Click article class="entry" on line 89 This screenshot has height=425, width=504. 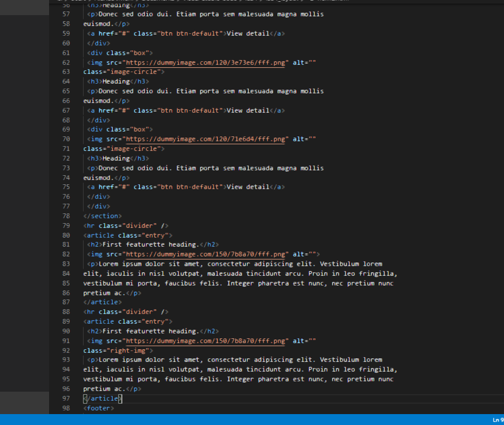point(128,321)
